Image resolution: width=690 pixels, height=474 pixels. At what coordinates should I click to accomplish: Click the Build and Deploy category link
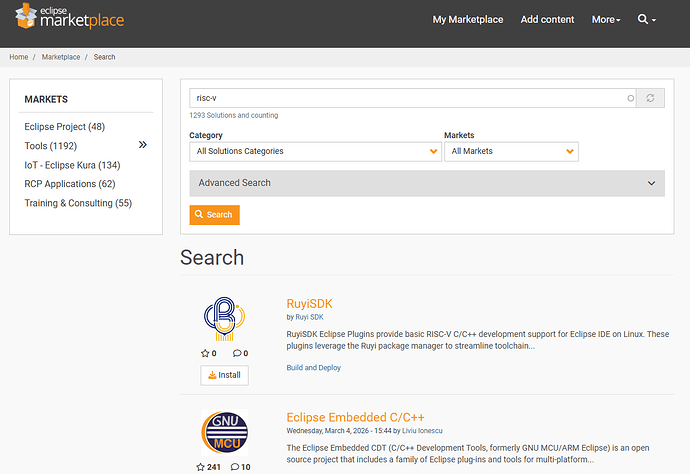pos(314,367)
